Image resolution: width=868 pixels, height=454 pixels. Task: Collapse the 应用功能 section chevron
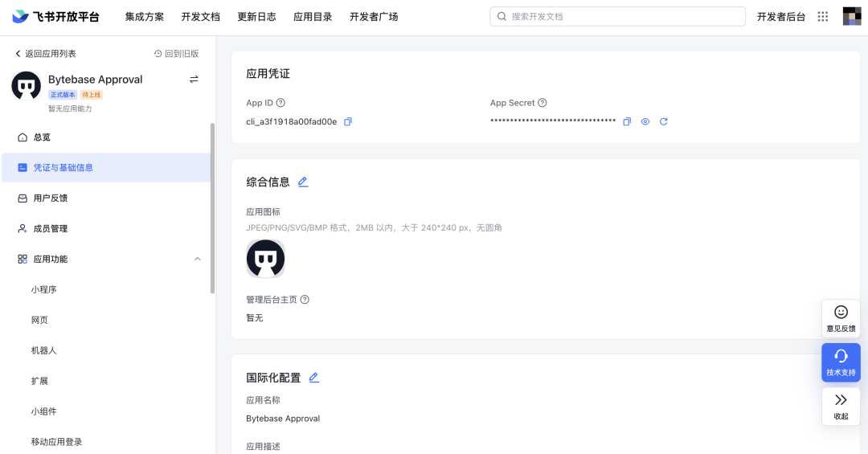pos(198,259)
